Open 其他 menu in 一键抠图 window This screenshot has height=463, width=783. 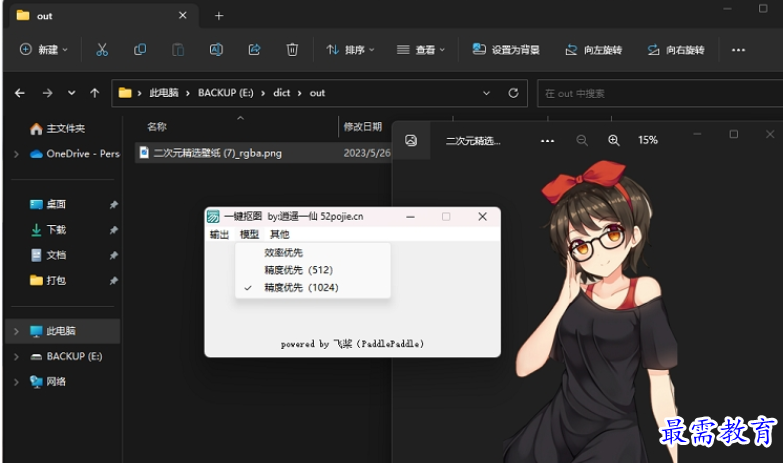pos(280,234)
